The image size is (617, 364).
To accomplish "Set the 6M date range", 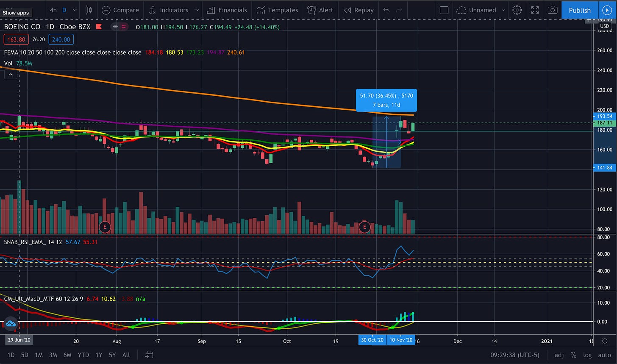I will pyautogui.click(x=67, y=355).
